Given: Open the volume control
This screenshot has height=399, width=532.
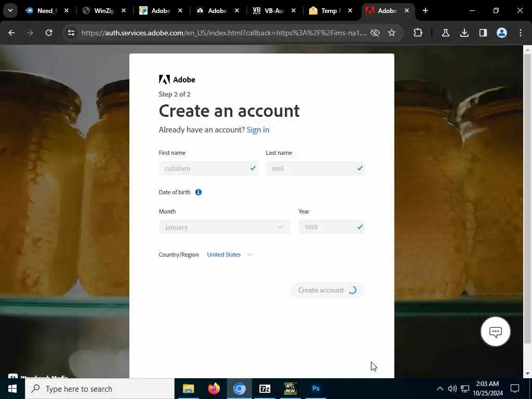Looking at the screenshot, I should [453, 389].
